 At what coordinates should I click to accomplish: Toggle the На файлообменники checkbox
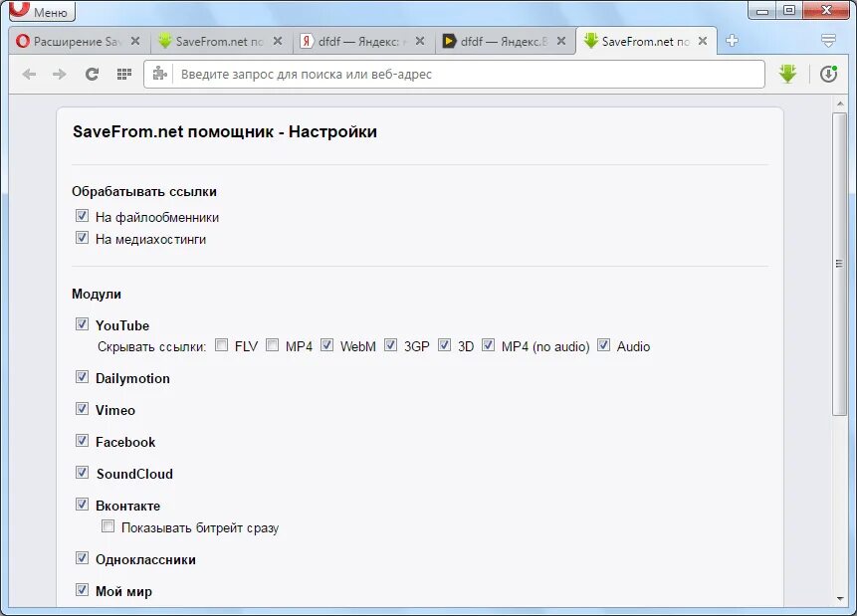pyautogui.click(x=82, y=216)
